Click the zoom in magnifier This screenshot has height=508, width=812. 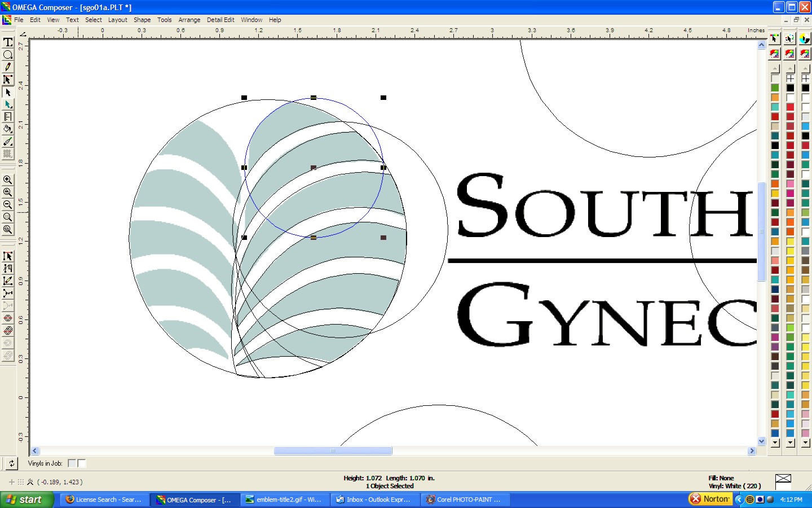[x=8, y=180]
